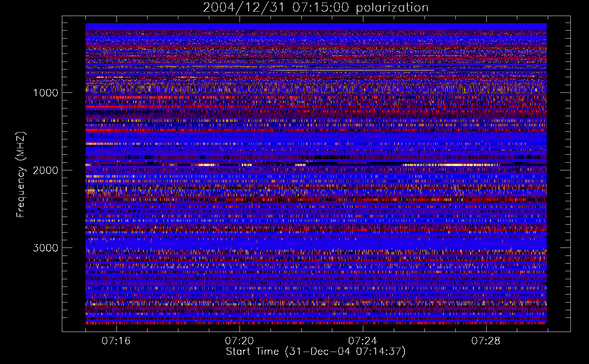The height and width of the screenshot is (364, 589).
Task: Click the 07:16 time tick label
Action: pyautogui.click(x=116, y=341)
